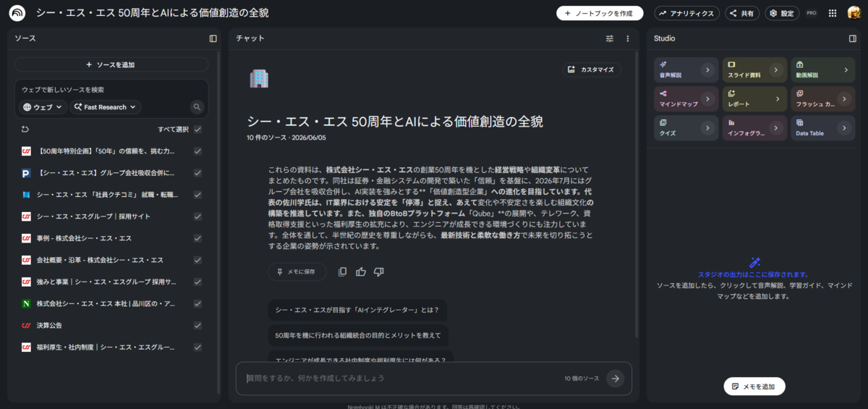Click the PRO badge
The height and width of the screenshot is (409, 868).
click(812, 13)
